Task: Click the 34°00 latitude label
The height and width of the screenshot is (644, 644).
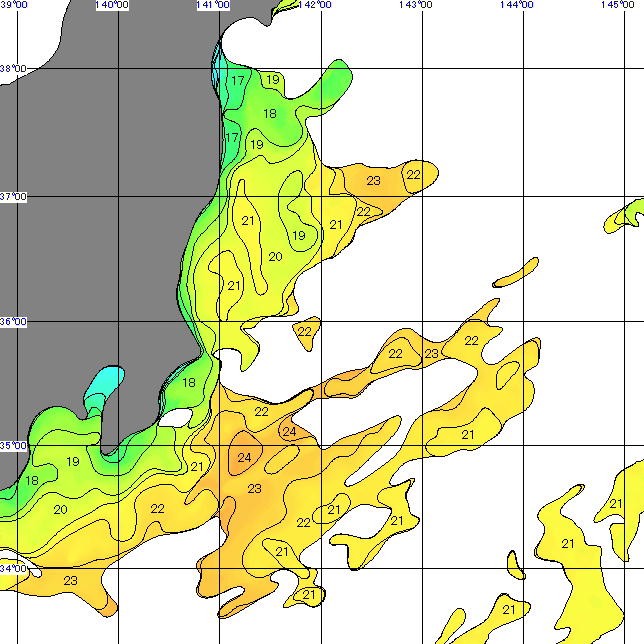Action: click(x=13, y=568)
